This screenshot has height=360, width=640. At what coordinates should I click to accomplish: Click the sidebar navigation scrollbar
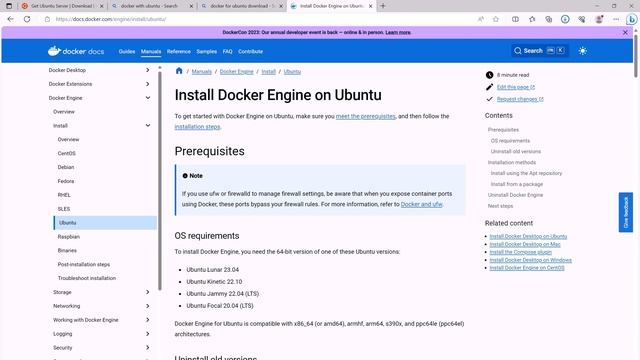[x=160, y=180]
